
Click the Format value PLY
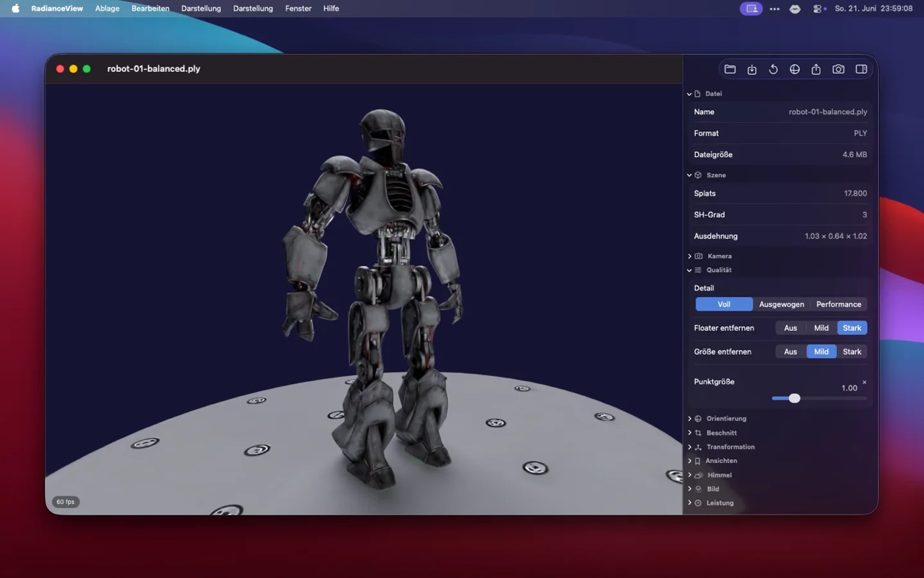860,133
